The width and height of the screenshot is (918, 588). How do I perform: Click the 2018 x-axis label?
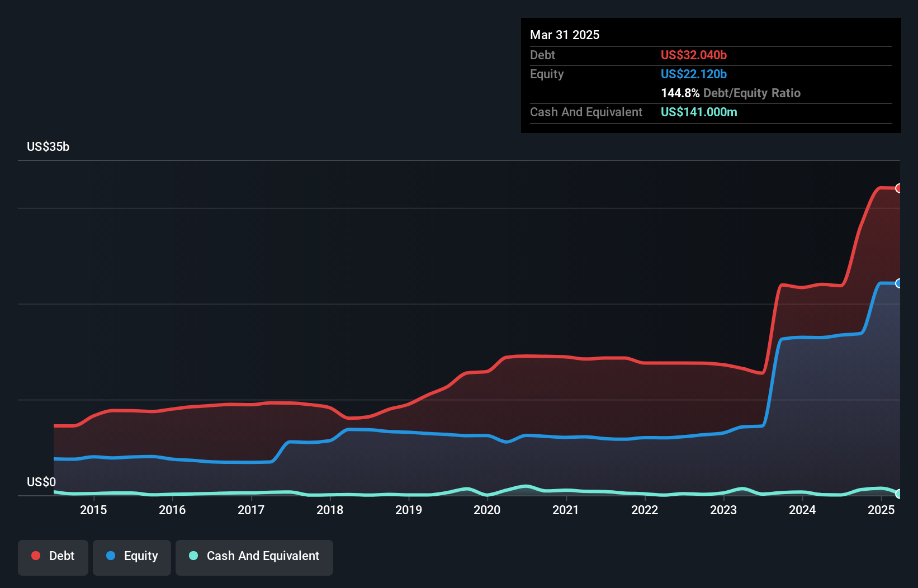coord(330,510)
